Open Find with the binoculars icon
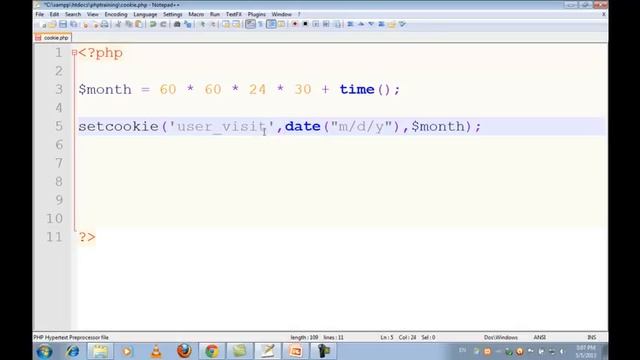 tap(177, 24)
